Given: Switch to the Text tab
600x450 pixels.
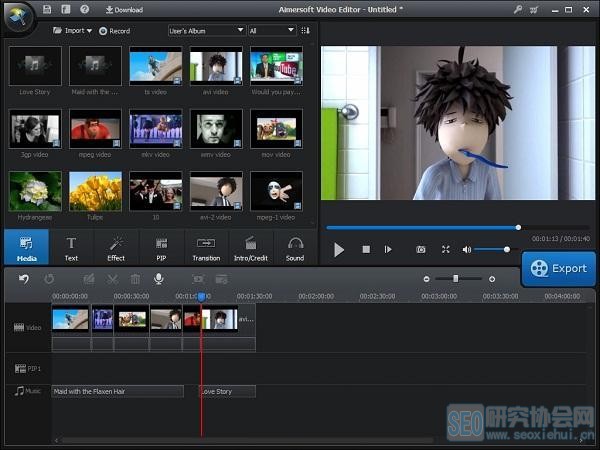Looking at the screenshot, I should click(71, 248).
